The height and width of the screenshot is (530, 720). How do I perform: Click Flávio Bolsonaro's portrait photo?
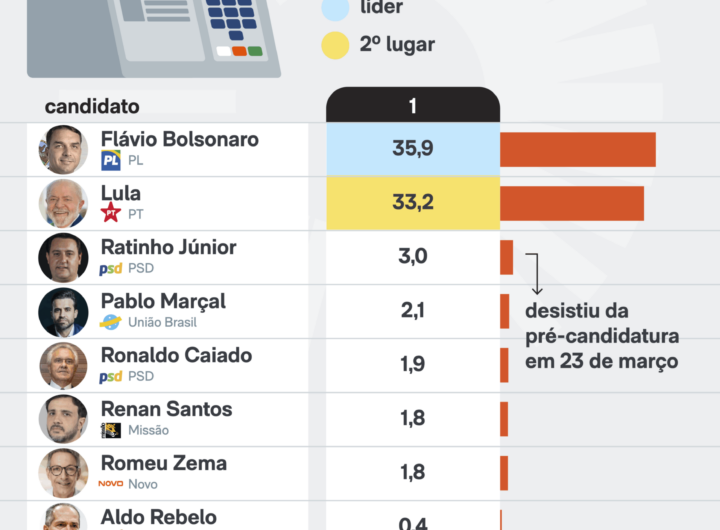(x=63, y=150)
